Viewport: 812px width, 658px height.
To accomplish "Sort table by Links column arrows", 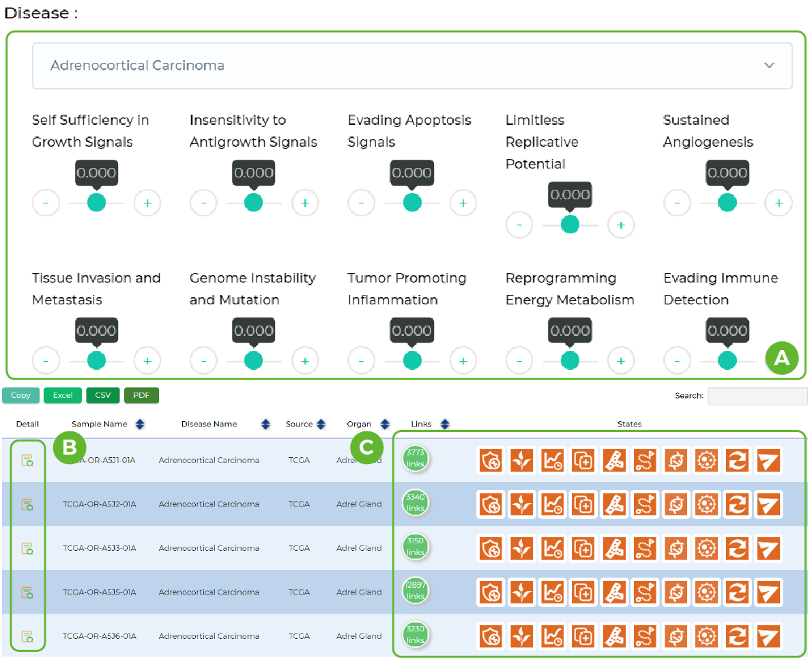I will (x=445, y=424).
